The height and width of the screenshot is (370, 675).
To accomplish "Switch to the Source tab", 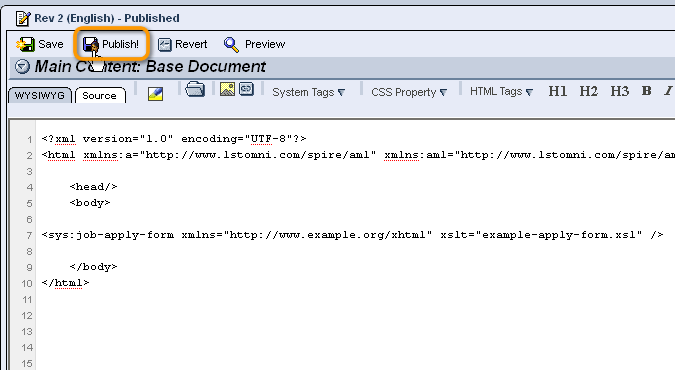I will (x=100, y=95).
